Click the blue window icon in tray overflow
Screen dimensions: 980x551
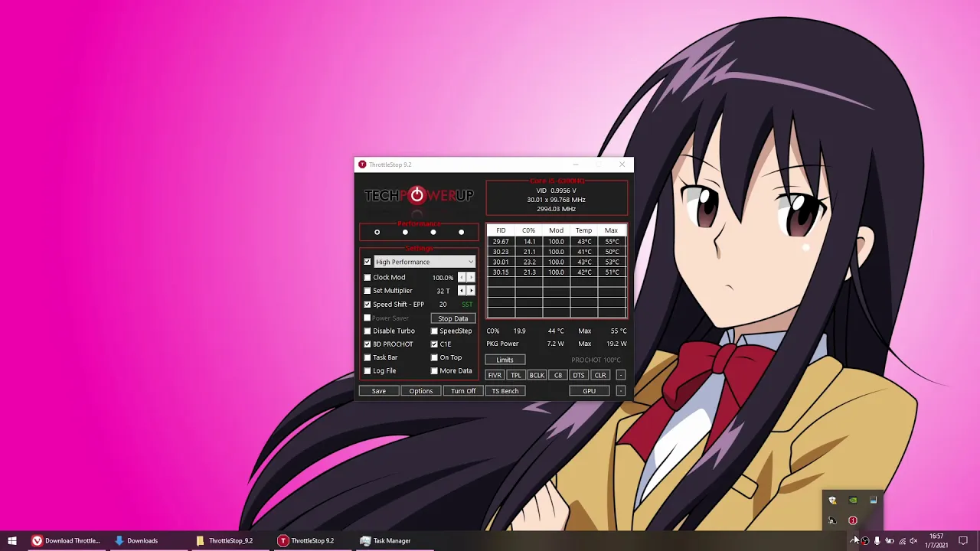click(x=873, y=500)
